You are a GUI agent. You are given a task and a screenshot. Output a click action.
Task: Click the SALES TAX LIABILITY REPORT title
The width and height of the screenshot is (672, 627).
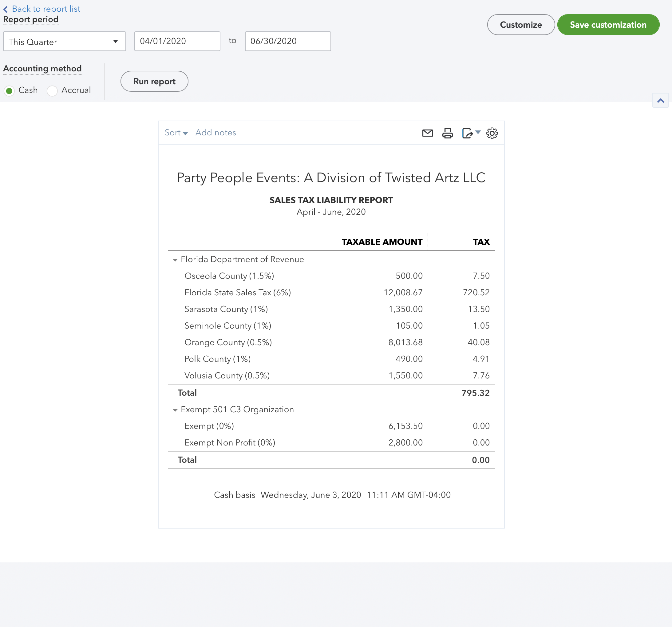tap(331, 200)
